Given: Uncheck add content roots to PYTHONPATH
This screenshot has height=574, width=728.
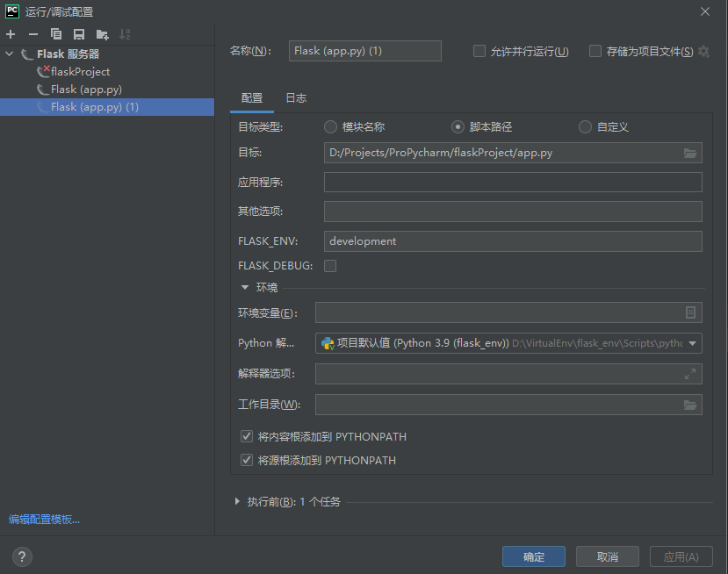Looking at the screenshot, I should 247,436.
